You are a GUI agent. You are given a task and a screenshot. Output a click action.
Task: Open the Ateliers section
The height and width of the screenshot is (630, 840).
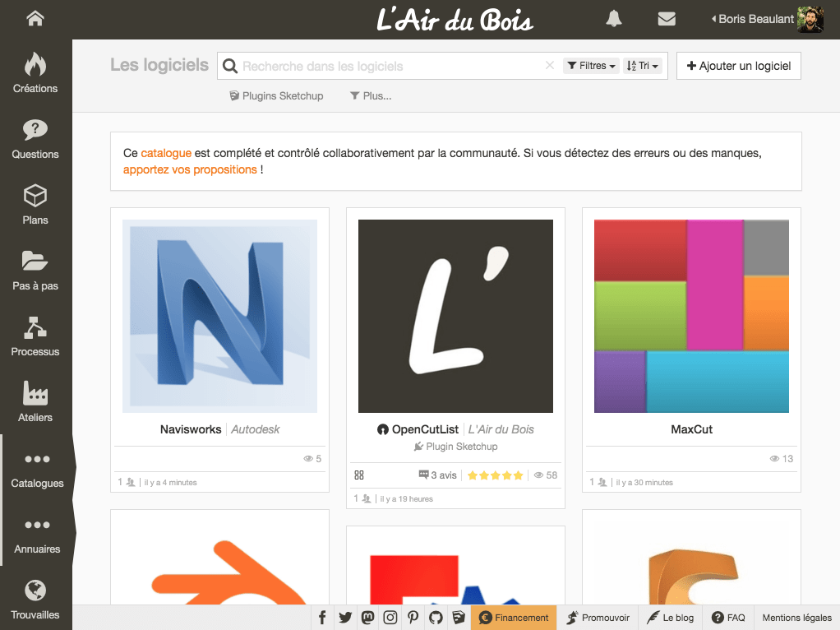[35, 401]
